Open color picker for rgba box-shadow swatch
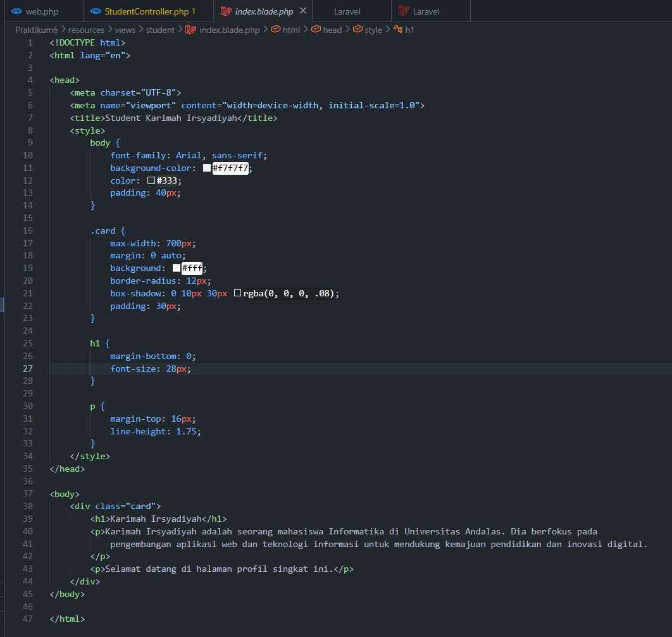The width and height of the screenshot is (672, 637). click(237, 293)
